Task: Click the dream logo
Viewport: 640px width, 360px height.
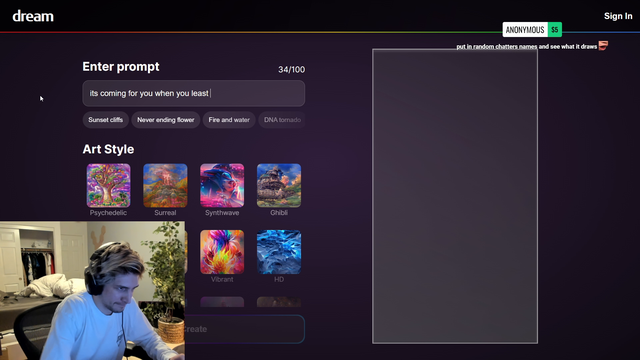Action: click(33, 16)
